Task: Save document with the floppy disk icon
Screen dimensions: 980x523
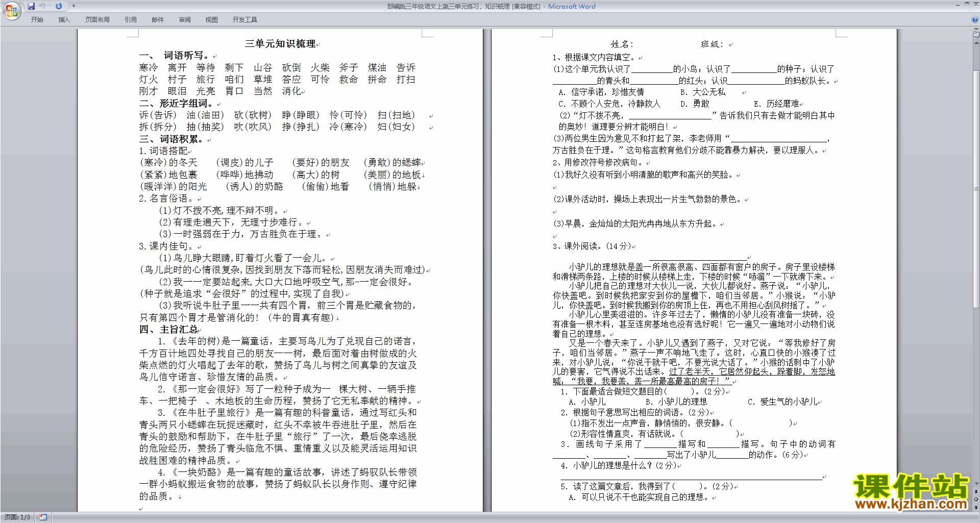Action: click(x=31, y=6)
